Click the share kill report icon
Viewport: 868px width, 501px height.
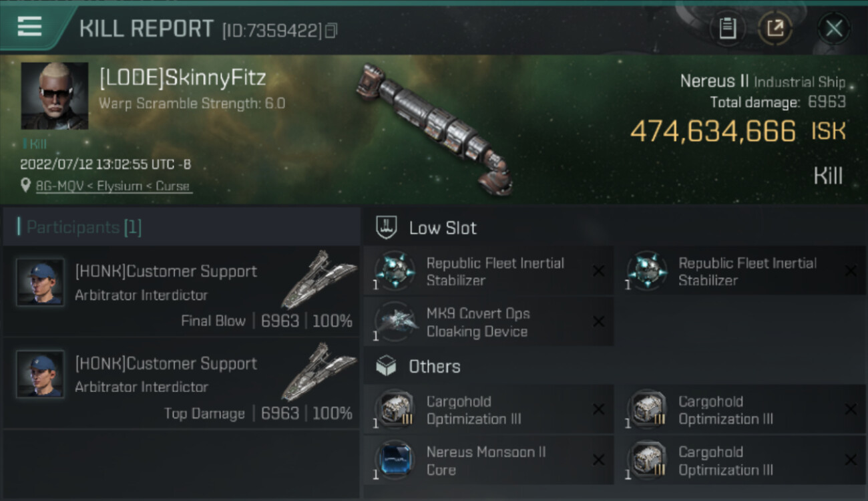[775, 28]
